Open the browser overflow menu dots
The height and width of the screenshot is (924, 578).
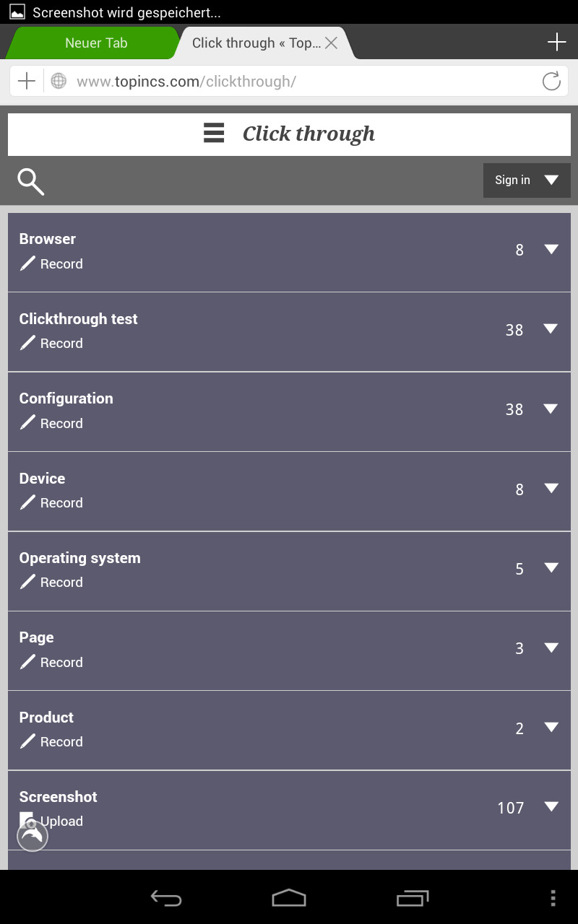553,898
